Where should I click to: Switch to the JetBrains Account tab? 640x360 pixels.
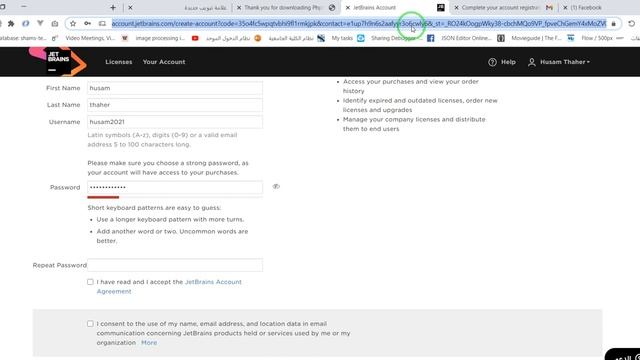[394, 7]
